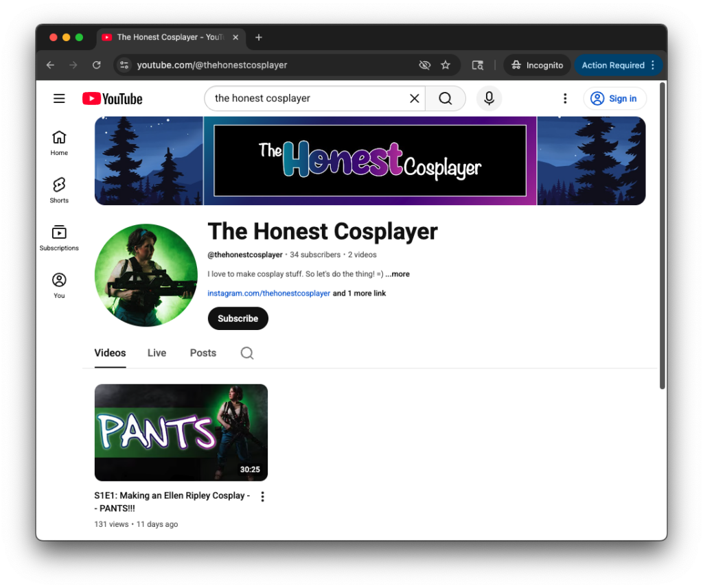Open Subscriptions from the sidebar

pos(59,237)
